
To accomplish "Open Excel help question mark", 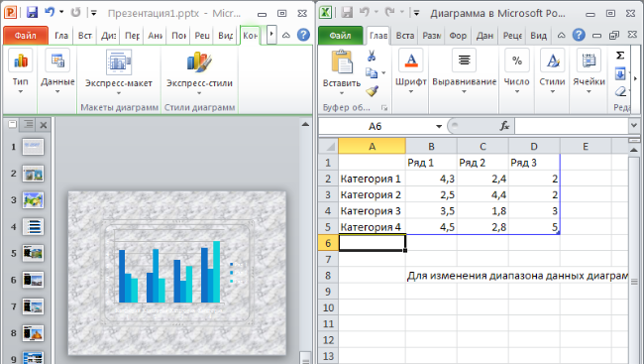I will pyautogui.click(x=579, y=35).
